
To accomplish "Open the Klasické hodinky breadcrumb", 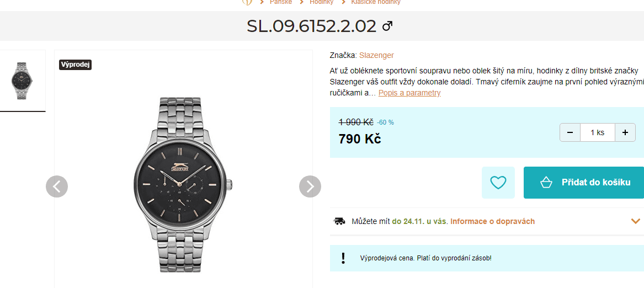I will [376, 2].
